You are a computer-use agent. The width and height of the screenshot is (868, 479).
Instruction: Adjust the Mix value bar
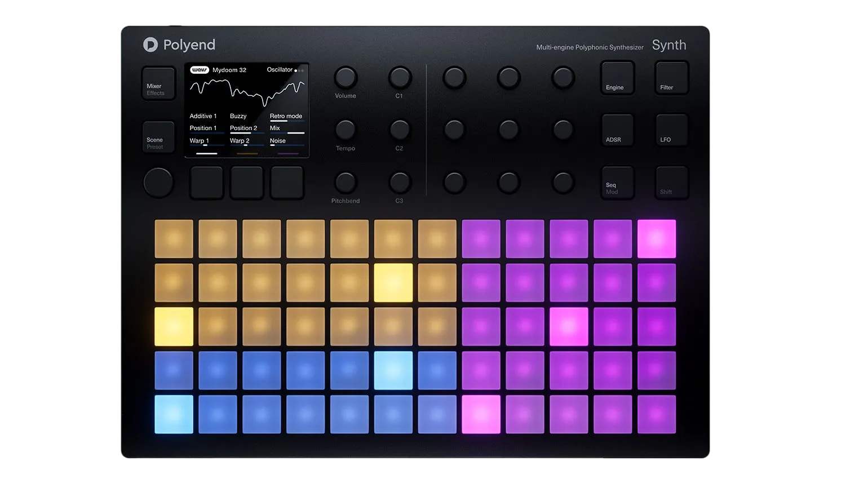[287, 133]
